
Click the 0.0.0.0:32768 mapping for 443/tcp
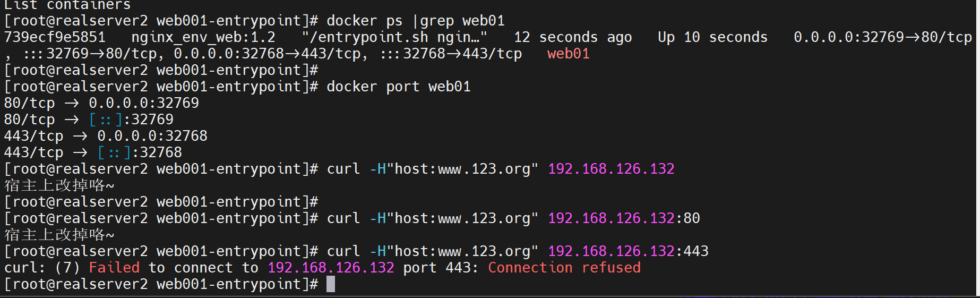pos(152,136)
